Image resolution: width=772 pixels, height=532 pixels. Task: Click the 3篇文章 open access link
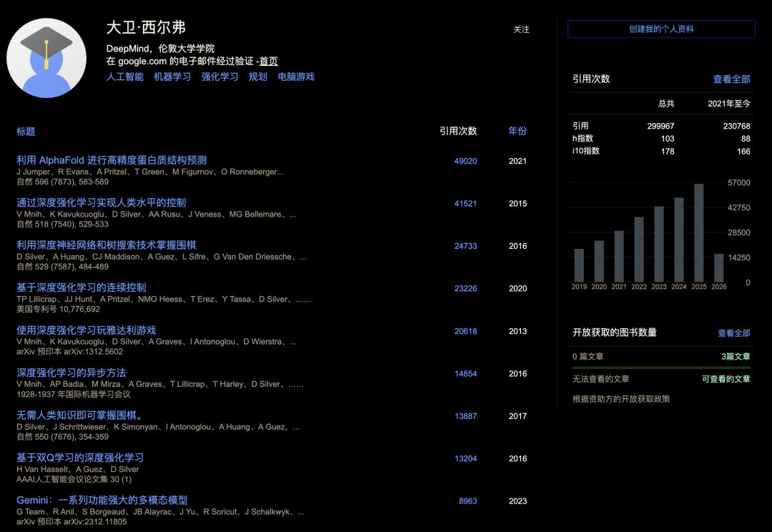(x=736, y=356)
